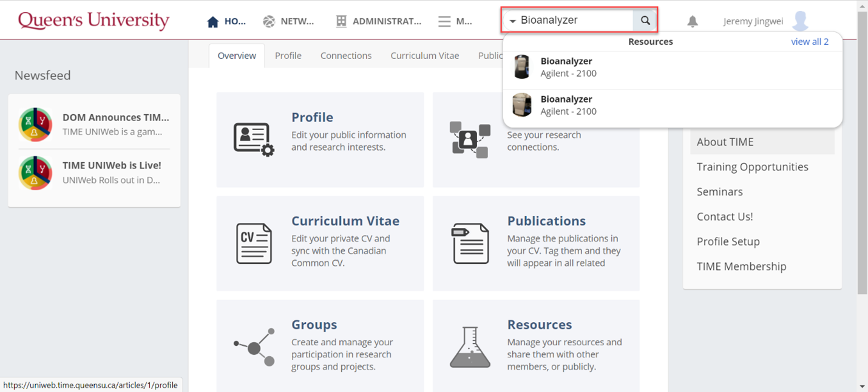Viewport: 868px width, 392px height.
Task: Click the 'view all 2' link
Action: (809, 42)
